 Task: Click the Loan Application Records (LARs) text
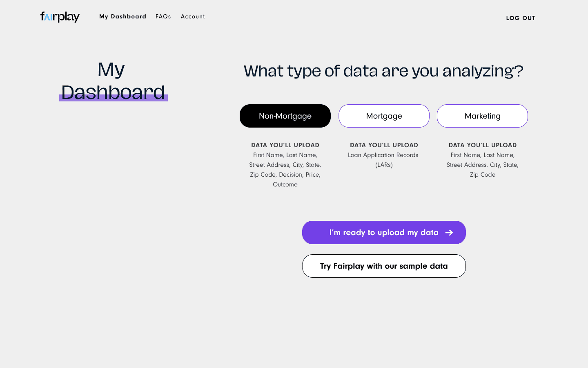click(384, 160)
